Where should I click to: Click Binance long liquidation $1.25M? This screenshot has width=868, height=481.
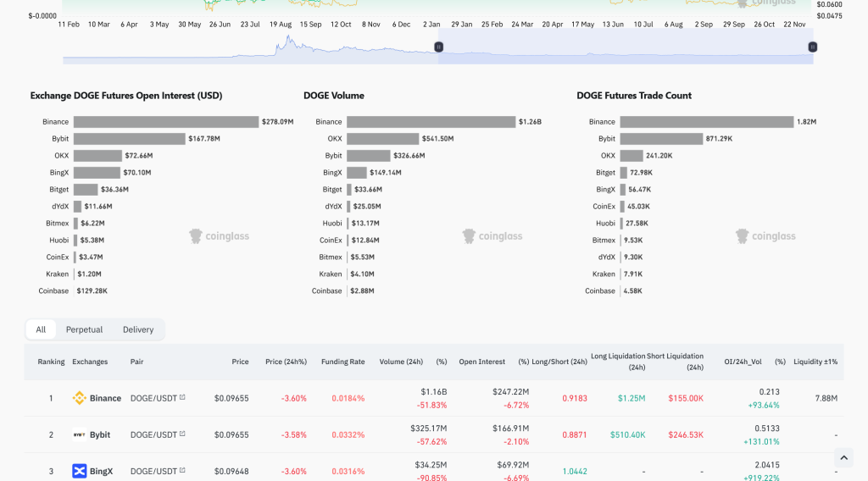[x=632, y=398]
